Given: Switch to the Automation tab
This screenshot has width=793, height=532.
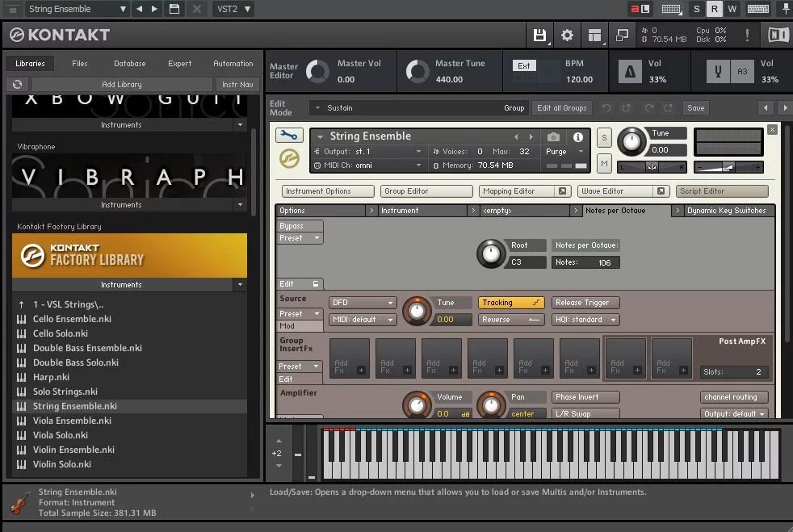Looking at the screenshot, I should coord(233,64).
